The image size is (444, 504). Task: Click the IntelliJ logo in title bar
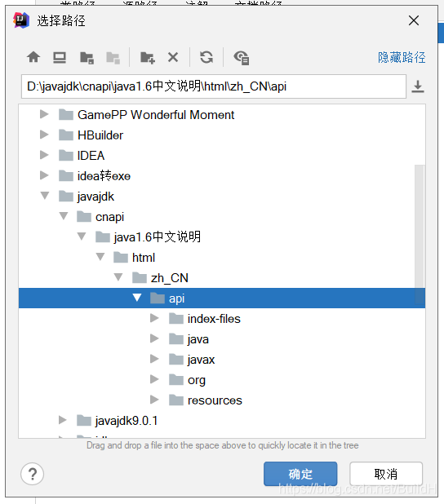[x=21, y=20]
